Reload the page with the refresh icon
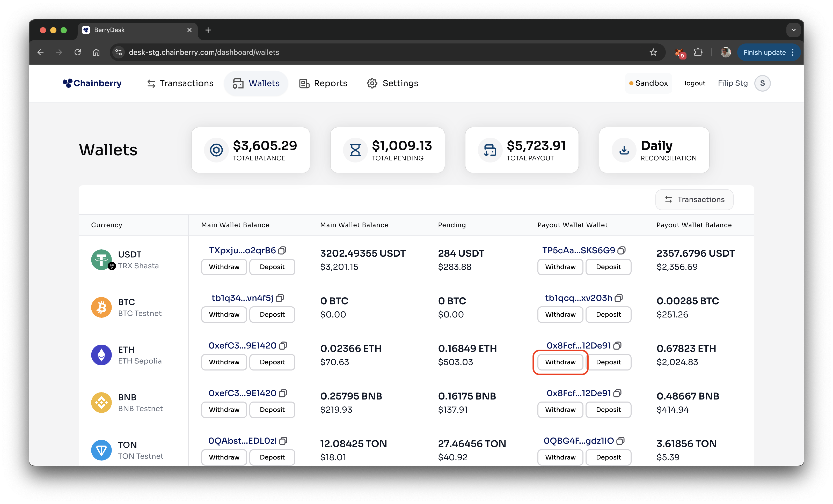 [x=78, y=52]
